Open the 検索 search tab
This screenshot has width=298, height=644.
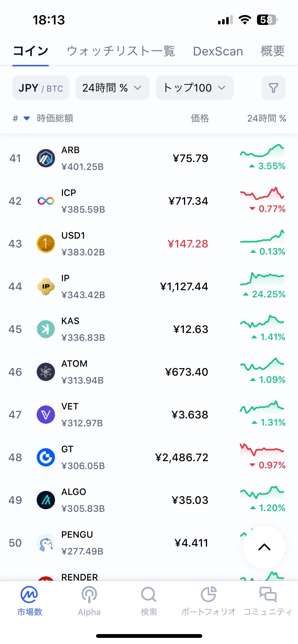[x=149, y=601]
